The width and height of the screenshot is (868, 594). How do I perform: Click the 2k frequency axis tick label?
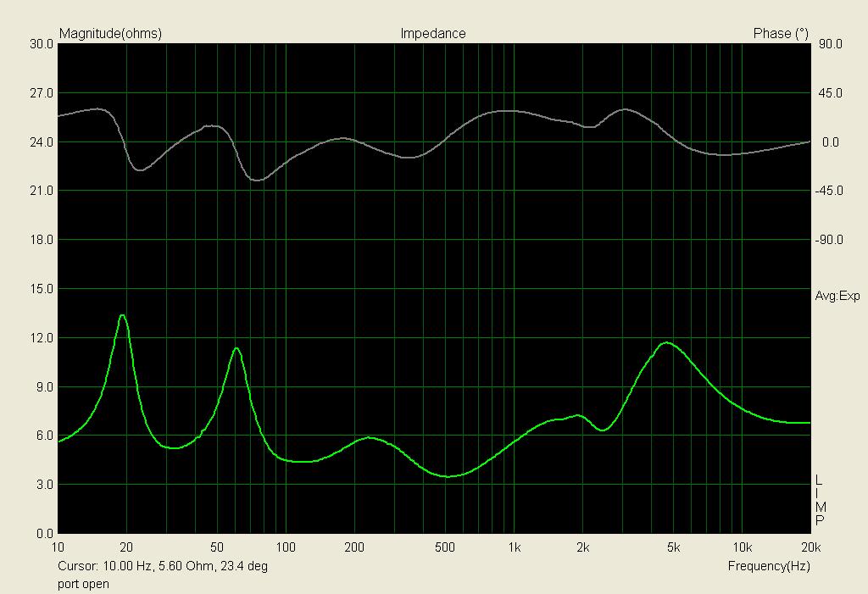click(x=583, y=547)
